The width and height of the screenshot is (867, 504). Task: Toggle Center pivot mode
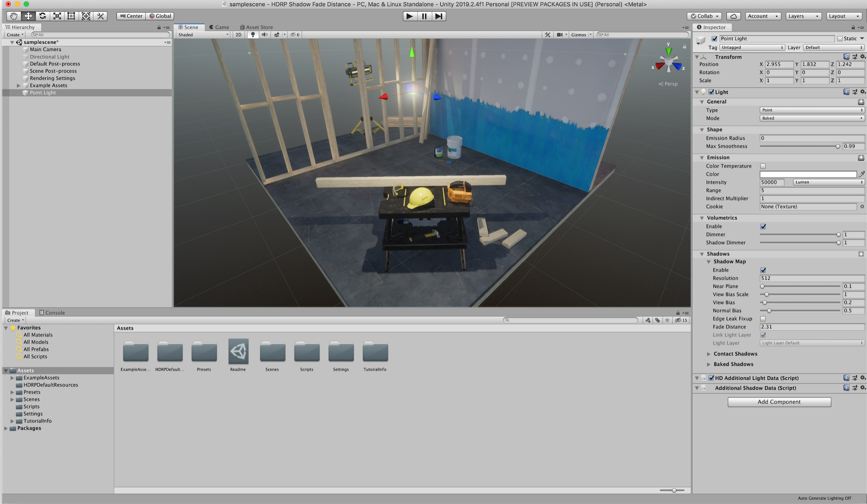[x=131, y=15]
